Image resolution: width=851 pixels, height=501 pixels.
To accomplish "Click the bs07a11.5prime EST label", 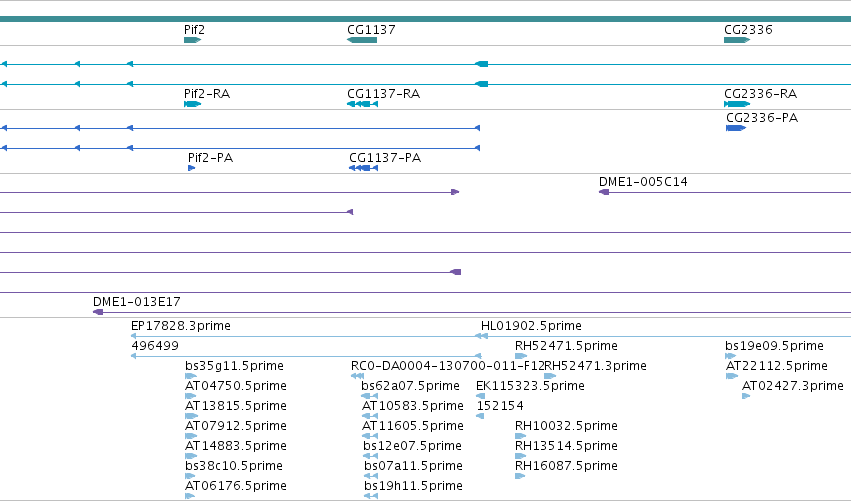I will click(x=414, y=466).
